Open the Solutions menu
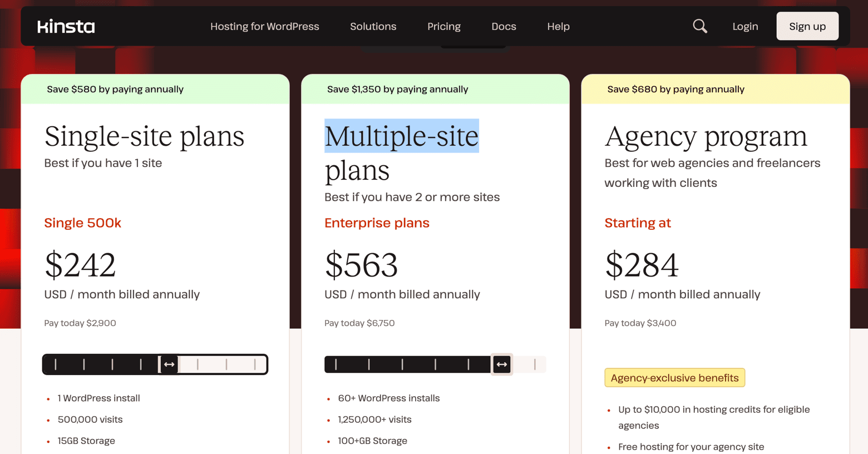This screenshot has width=868, height=454. point(373,26)
